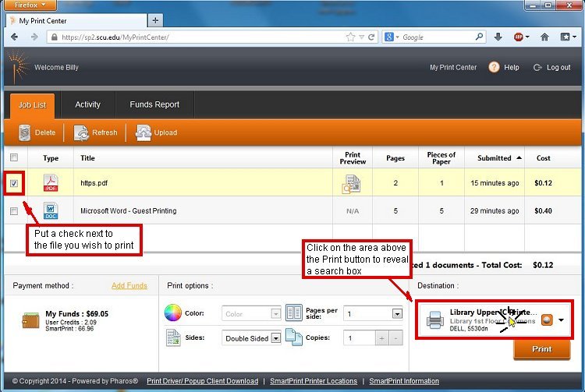This screenshot has width=585, height=392.
Task: Uncheck the https.pdf job checkbox
Action: click(14, 183)
